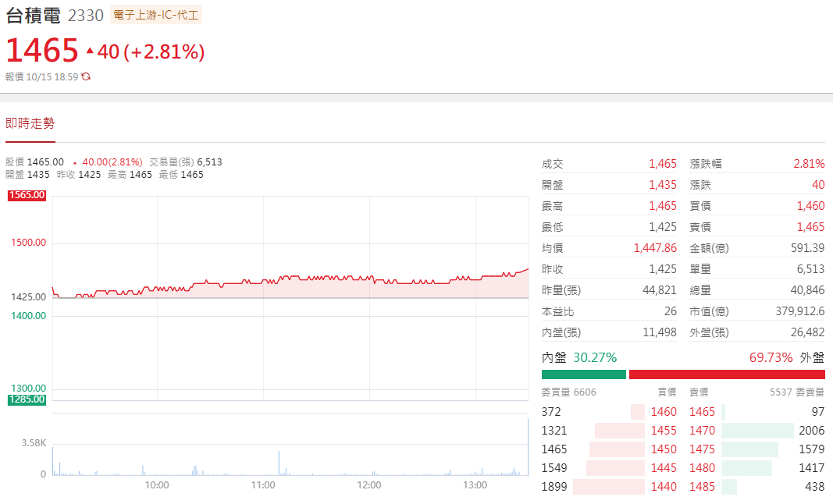Click the 10:00 time axis label
833x504 pixels.
coord(157,485)
